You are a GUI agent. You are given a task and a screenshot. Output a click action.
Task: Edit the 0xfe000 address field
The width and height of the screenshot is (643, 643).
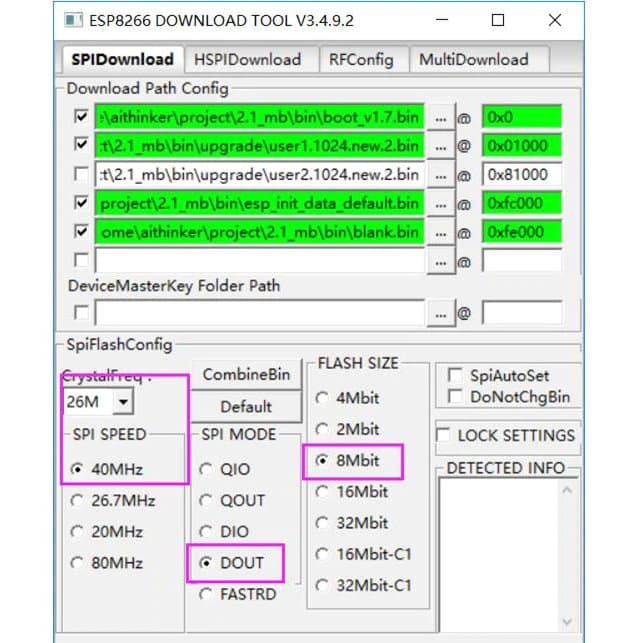(522, 232)
